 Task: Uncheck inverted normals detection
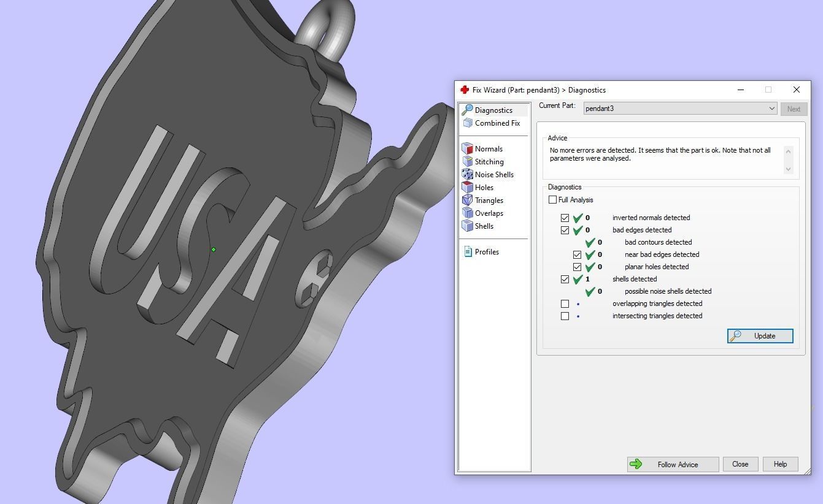point(565,218)
